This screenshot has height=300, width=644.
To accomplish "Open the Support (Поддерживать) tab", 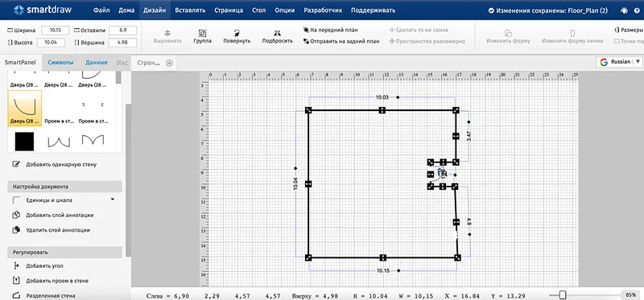I will [x=373, y=10].
